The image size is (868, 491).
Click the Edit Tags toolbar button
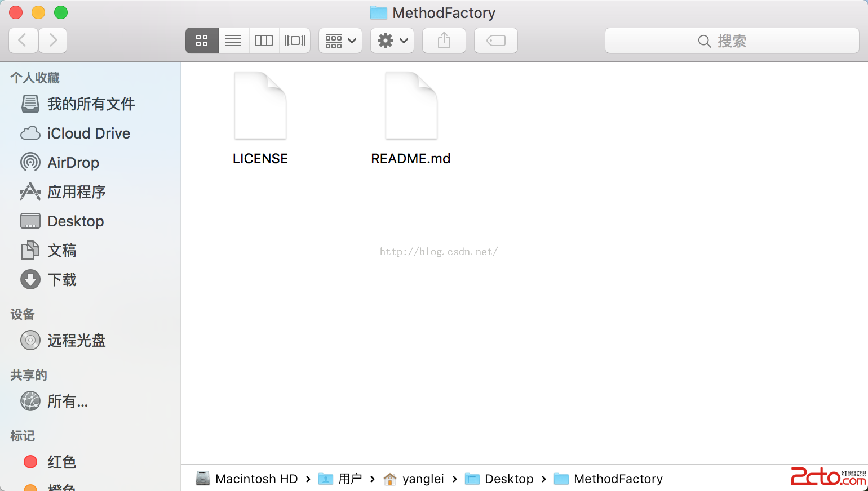click(496, 41)
